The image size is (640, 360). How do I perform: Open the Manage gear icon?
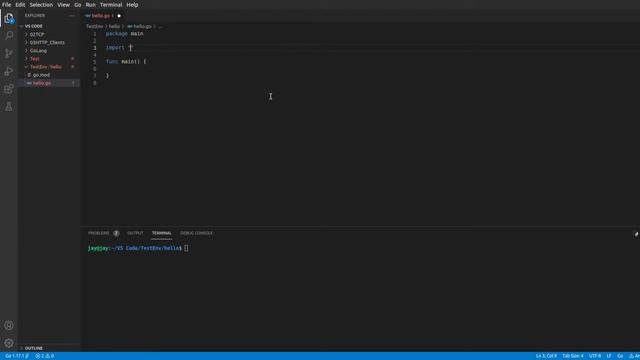(x=9, y=343)
